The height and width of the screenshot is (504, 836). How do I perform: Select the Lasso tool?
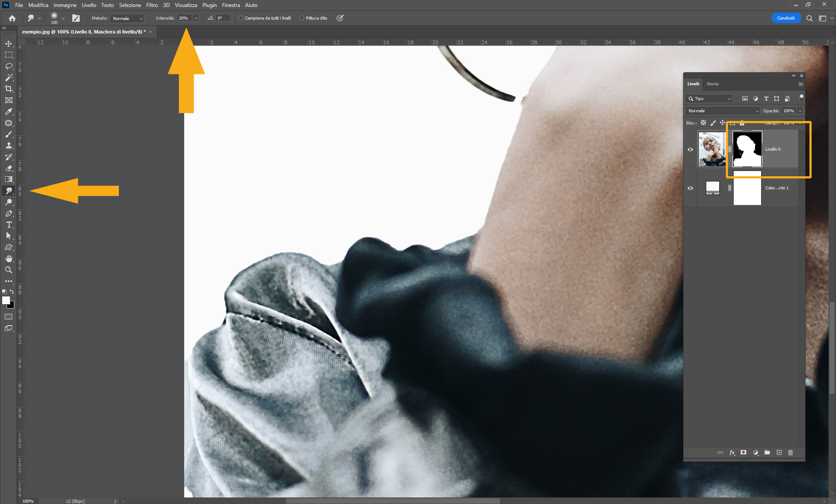(x=9, y=66)
